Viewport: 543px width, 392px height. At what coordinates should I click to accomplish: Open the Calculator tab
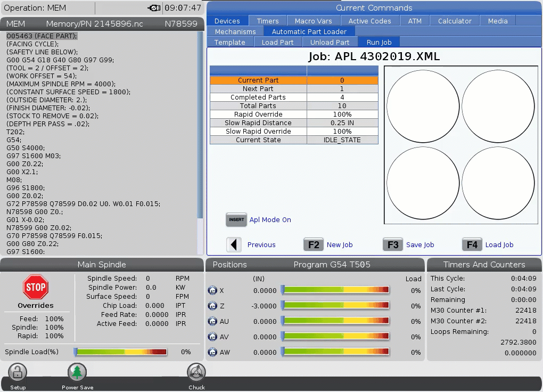pyautogui.click(x=455, y=21)
